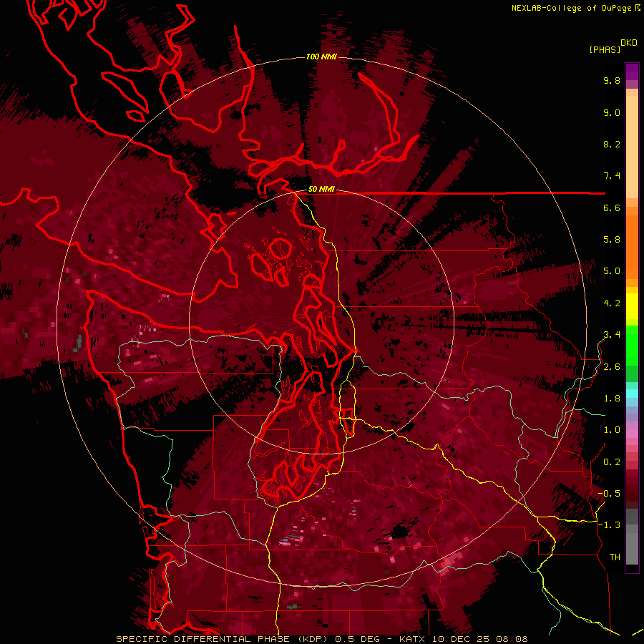The height and width of the screenshot is (644, 644).
Task: Select the -1.3 scale value
Action: (609, 525)
